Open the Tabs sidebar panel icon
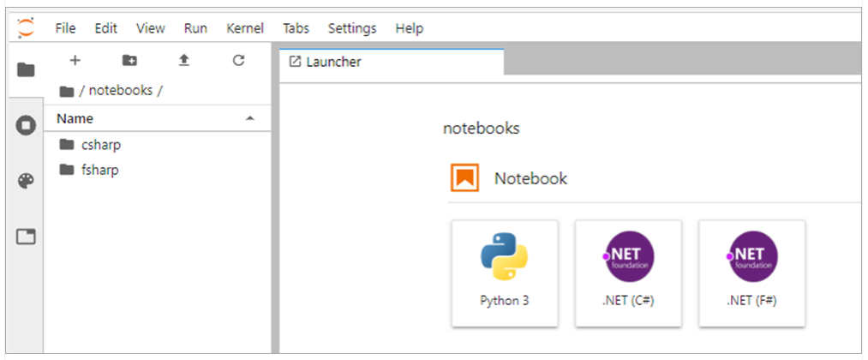868x360 pixels. [x=26, y=237]
